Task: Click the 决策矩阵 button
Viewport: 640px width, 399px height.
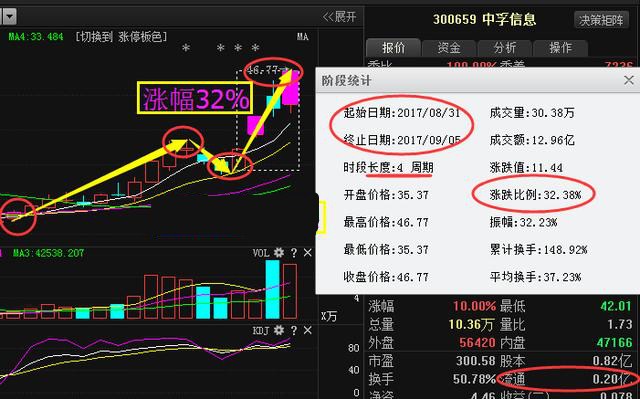Action: click(602, 20)
